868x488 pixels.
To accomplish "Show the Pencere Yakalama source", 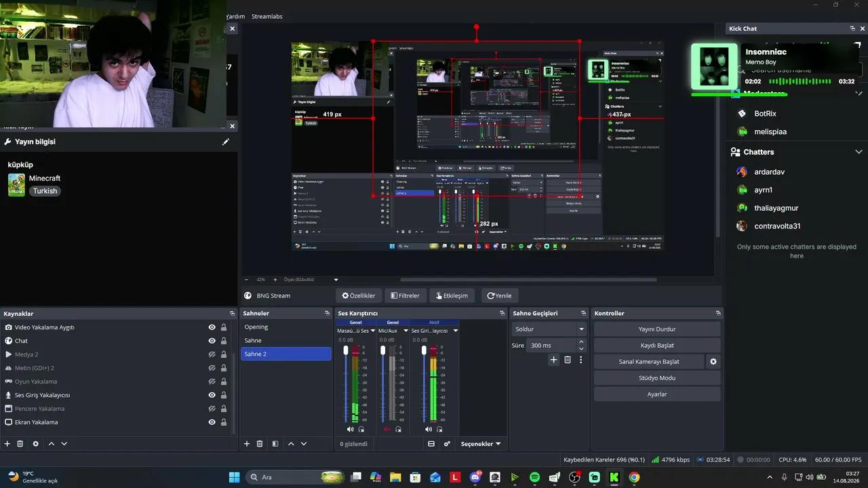I will tap(212, 409).
